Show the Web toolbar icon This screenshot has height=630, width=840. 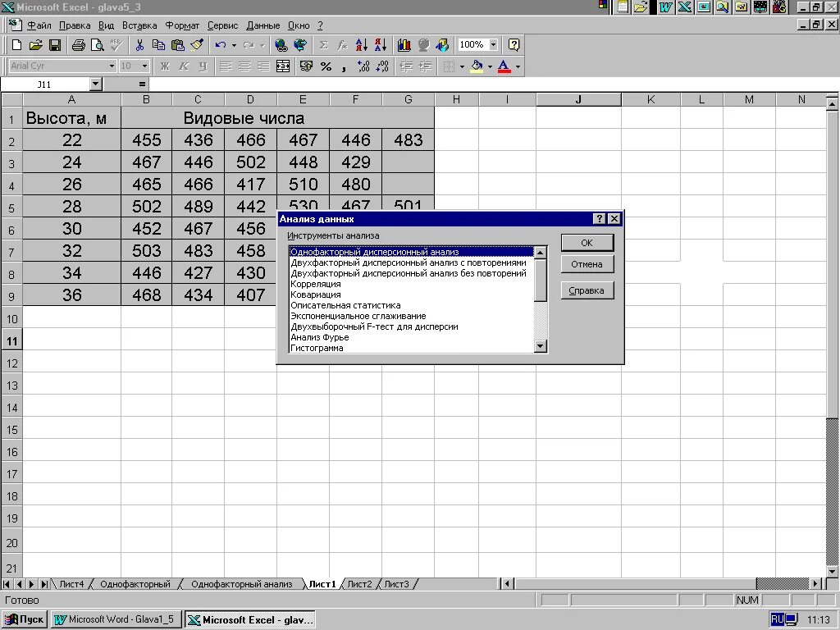tap(300, 45)
